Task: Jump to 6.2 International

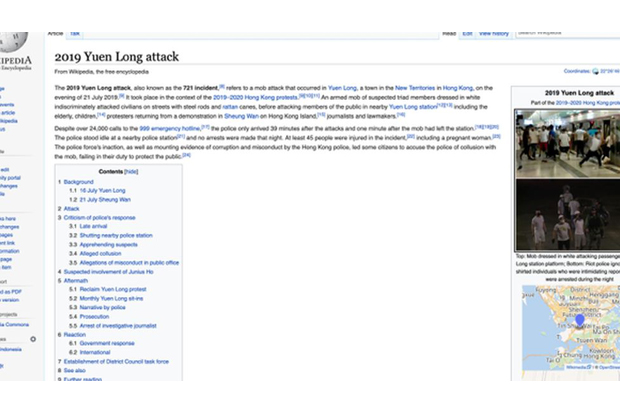Action: click(95, 352)
